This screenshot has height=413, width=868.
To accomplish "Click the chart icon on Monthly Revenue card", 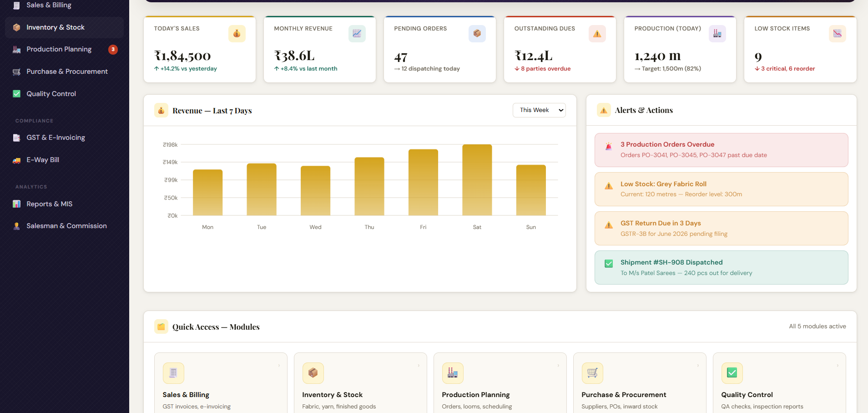I will tap(357, 34).
